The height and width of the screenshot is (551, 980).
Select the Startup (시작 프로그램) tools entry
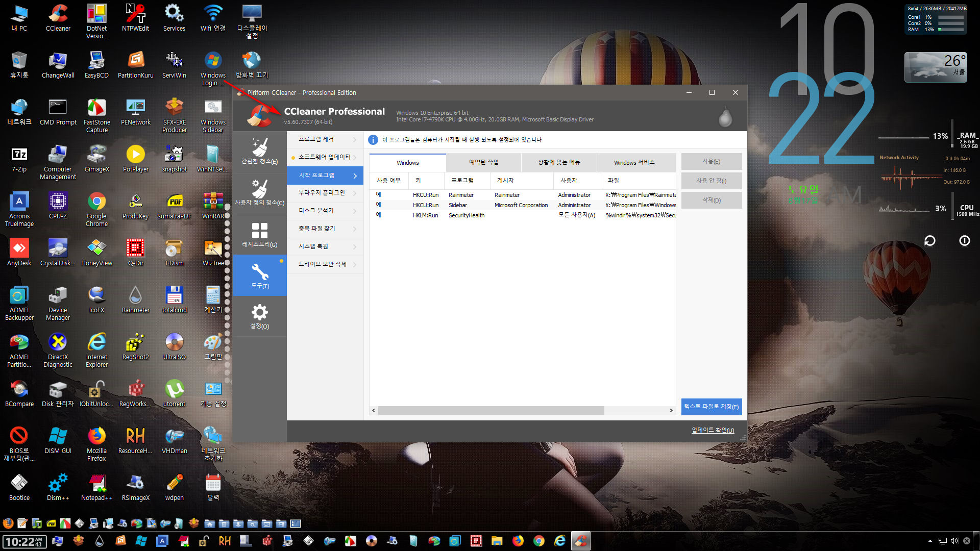(x=325, y=175)
